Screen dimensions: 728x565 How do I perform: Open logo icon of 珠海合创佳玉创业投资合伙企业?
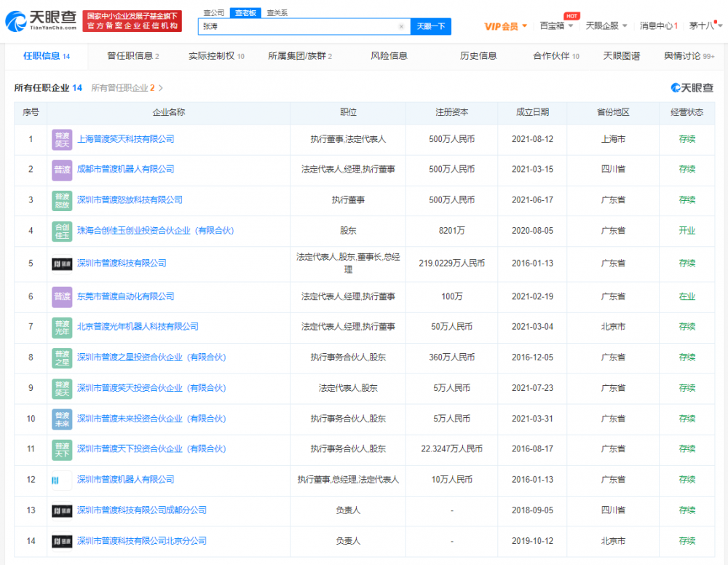coord(62,231)
